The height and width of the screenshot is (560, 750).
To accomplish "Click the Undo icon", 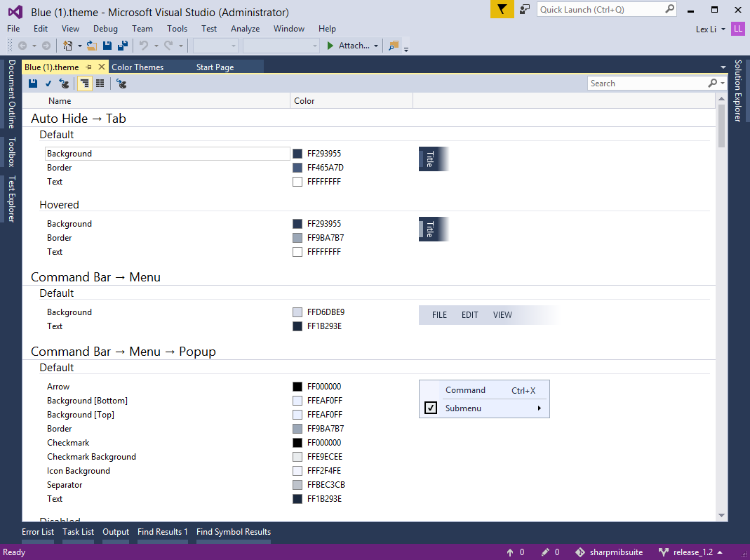I will (142, 45).
